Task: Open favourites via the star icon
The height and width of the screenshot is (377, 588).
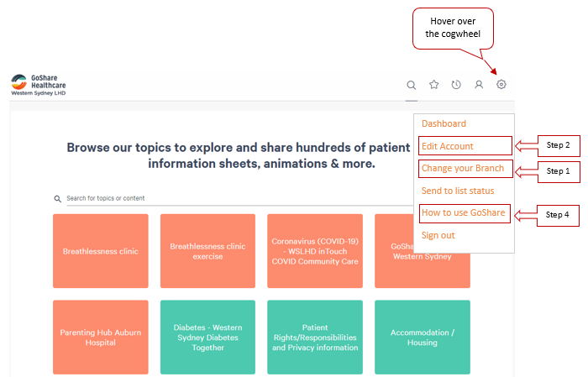Action: point(434,85)
